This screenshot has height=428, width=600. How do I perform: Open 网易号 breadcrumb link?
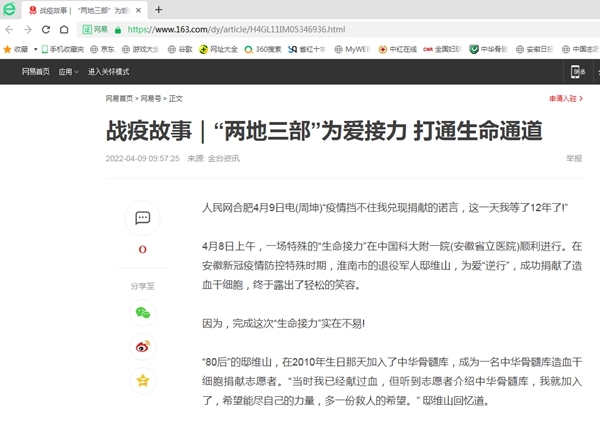[150, 99]
